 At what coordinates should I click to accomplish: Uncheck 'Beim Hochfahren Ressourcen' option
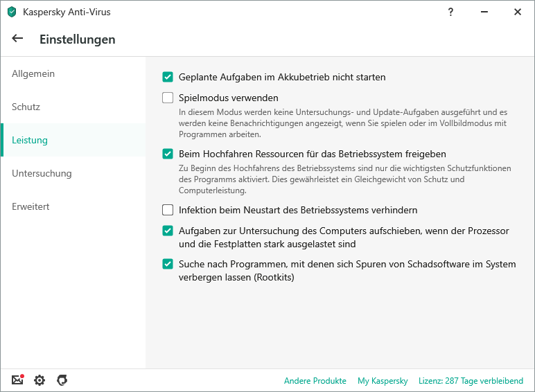(168, 154)
